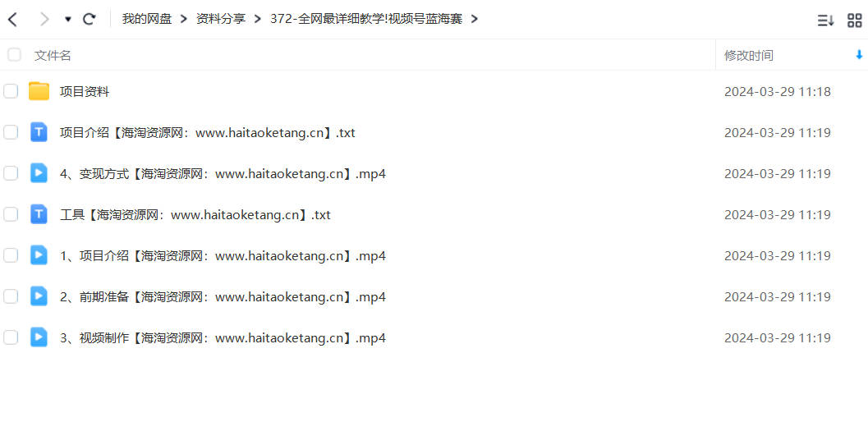
Task: Click modified time of 3、视频制作 row
Action: 777,337
